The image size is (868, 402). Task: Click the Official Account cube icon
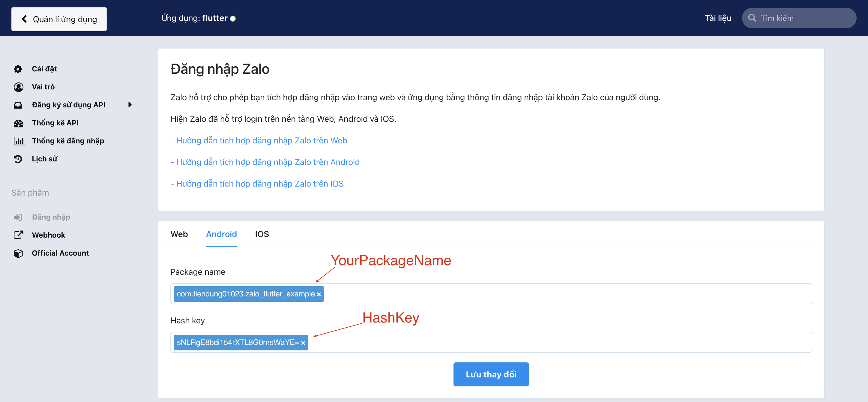click(18, 253)
